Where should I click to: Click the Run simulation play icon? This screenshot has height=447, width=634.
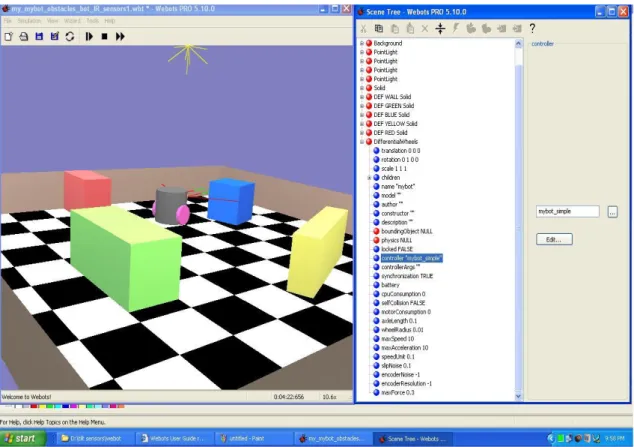(x=89, y=36)
